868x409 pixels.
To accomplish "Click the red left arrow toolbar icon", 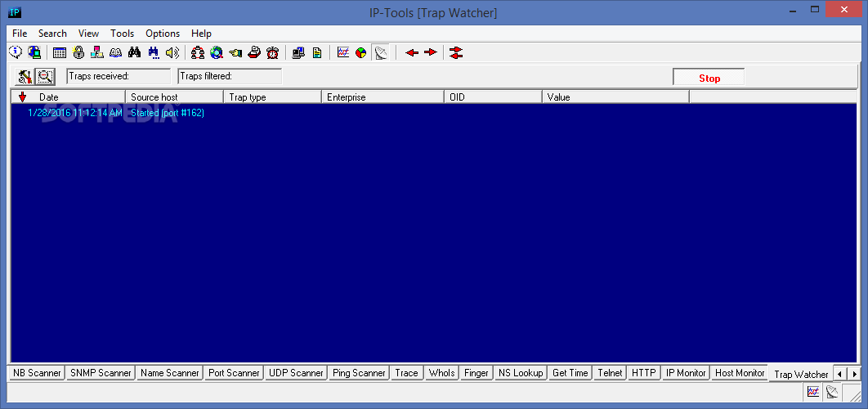I will pos(412,52).
